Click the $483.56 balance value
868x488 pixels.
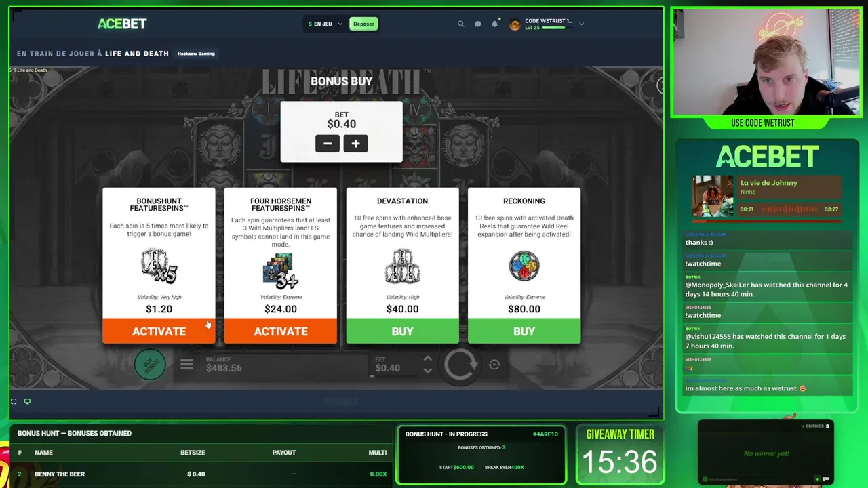click(x=224, y=368)
